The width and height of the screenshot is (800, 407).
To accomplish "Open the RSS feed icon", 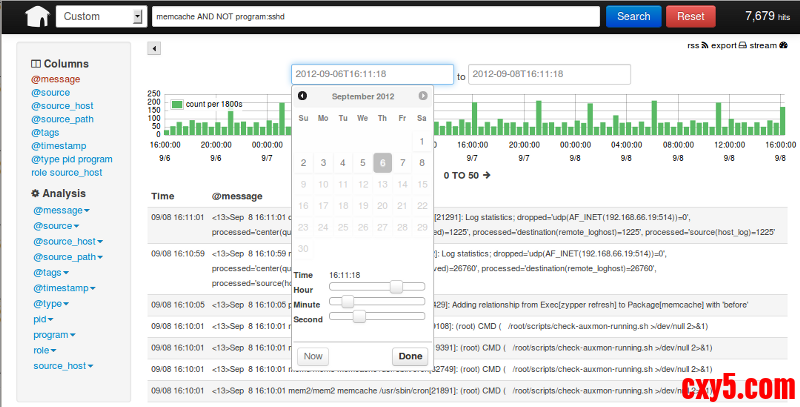I will pyautogui.click(x=704, y=45).
